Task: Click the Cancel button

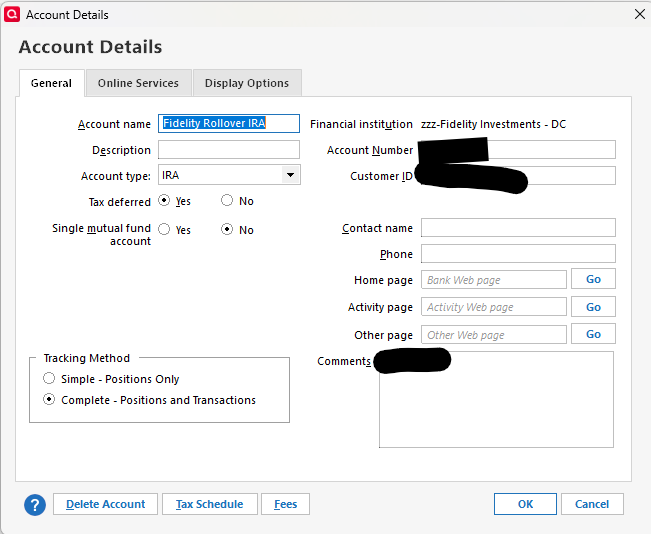Action: pos(592,504)
